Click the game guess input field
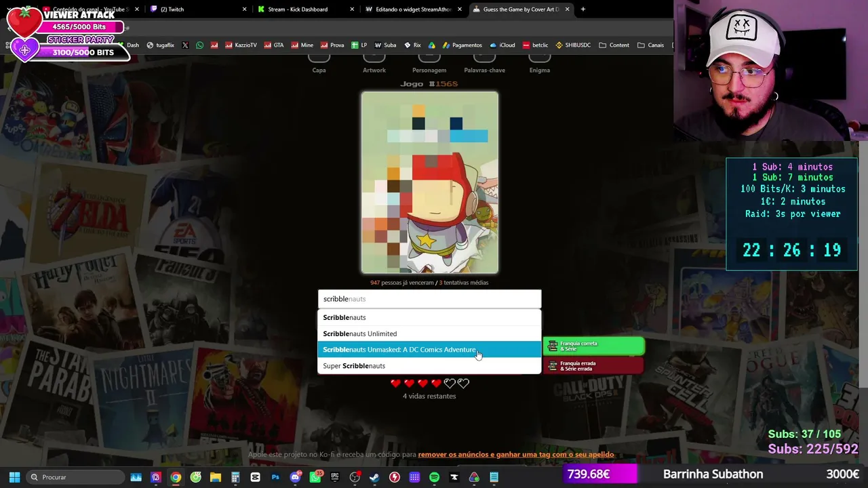Image resolution: width=868 pixels, height=488 pixels. 429,299
